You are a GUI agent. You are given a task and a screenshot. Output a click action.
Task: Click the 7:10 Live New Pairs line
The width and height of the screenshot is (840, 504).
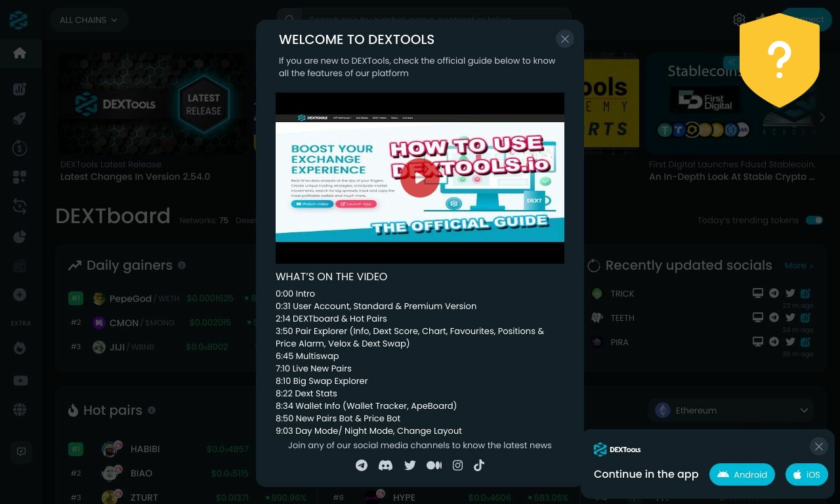(314, 368)
